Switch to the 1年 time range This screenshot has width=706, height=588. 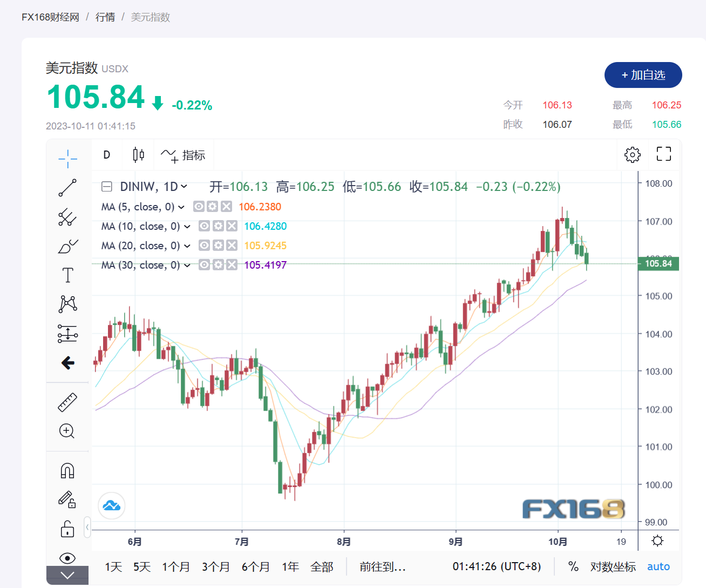click(x=290, y=567)
